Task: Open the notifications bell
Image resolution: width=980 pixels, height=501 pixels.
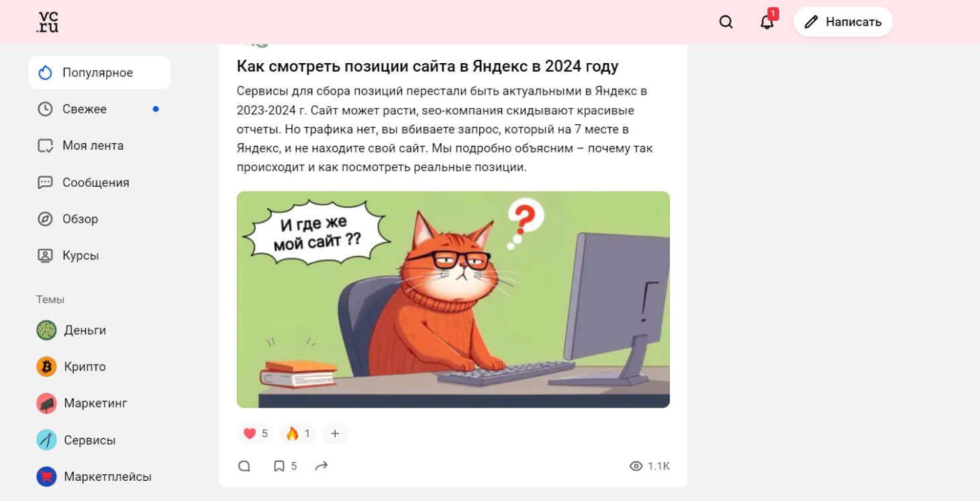Action: (767, 22)
